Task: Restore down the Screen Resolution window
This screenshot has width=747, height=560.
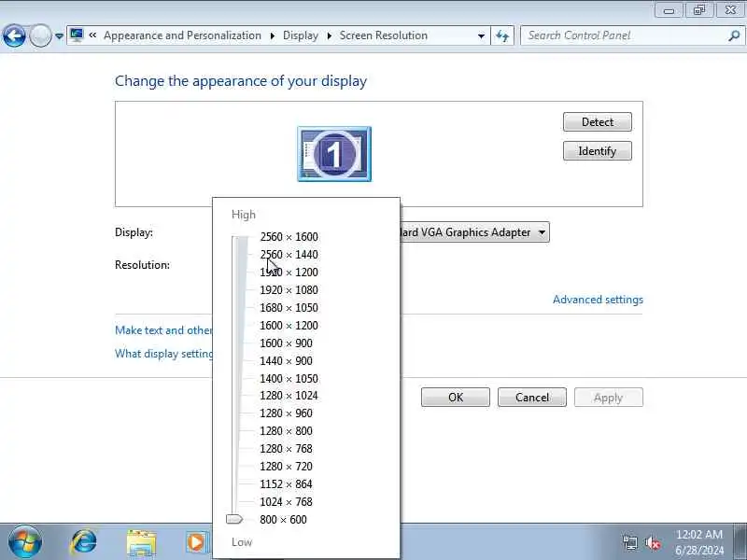Action: pyautogui.click(x=698, y=10)
